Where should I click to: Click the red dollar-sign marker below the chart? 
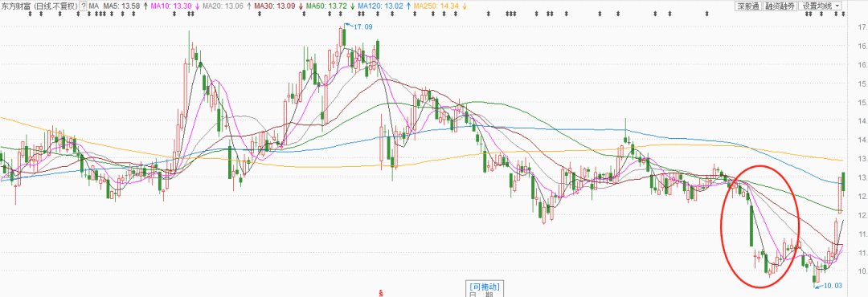pos(381,292)
